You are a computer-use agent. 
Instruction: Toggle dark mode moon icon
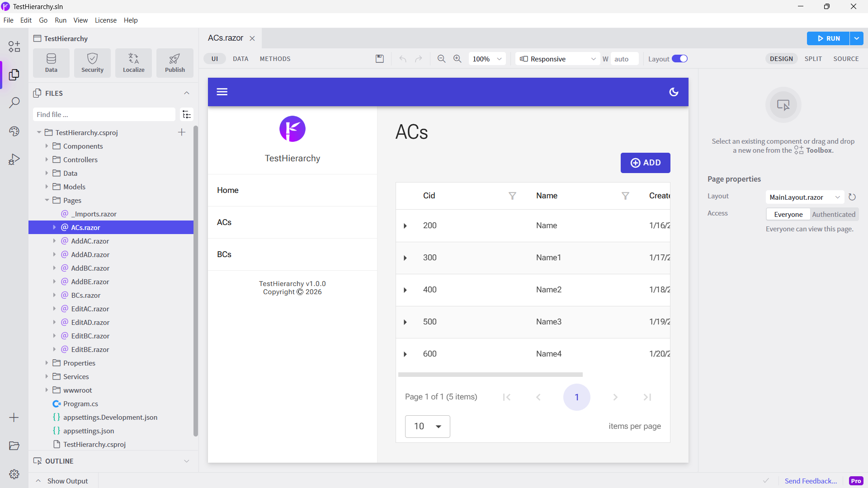click(674, 92)
